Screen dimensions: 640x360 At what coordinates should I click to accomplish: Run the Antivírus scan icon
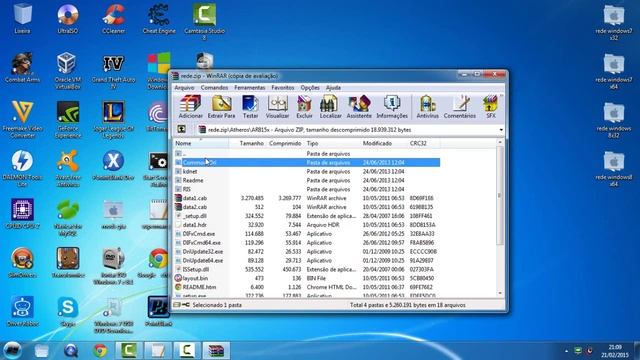point(427,107)
